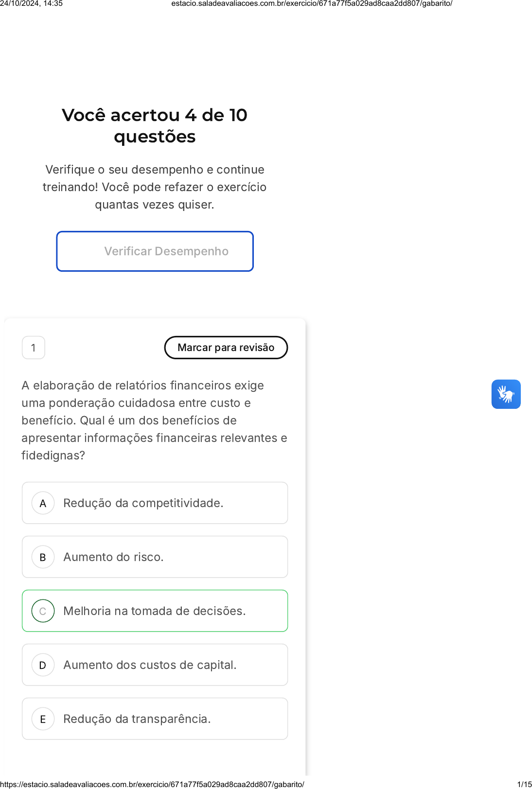
Task: Pick the green-outlined circle C
Action: (43, 611)
